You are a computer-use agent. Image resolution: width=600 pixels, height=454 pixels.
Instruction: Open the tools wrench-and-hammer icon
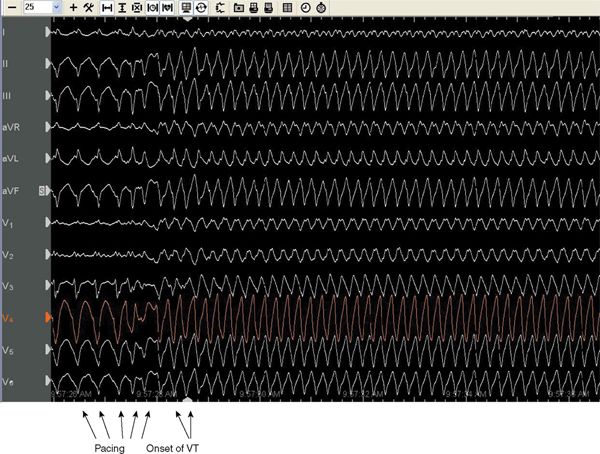coord(88,7)
